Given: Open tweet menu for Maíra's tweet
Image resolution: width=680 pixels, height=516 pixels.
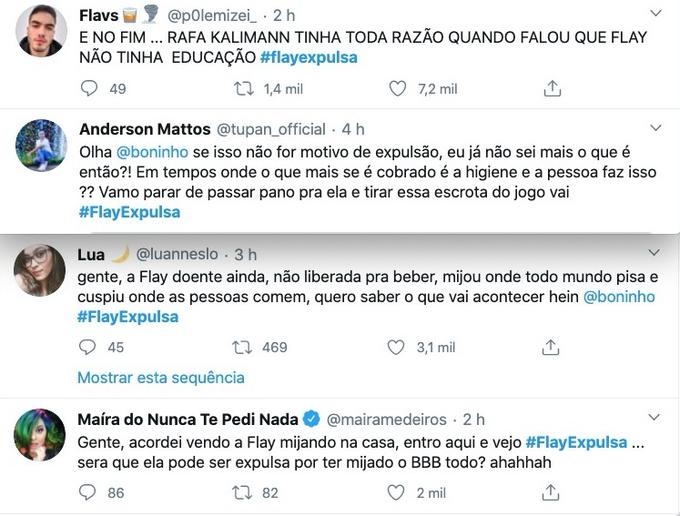Looking at the screenshot, I should coord(655,418).
